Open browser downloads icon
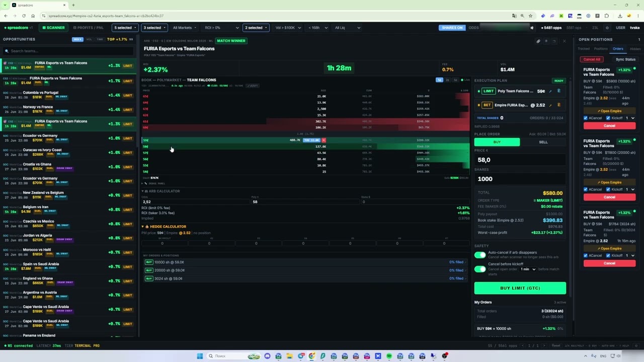Image resolution: width=644 pixels, height=362 pixels. coord(620,16)
